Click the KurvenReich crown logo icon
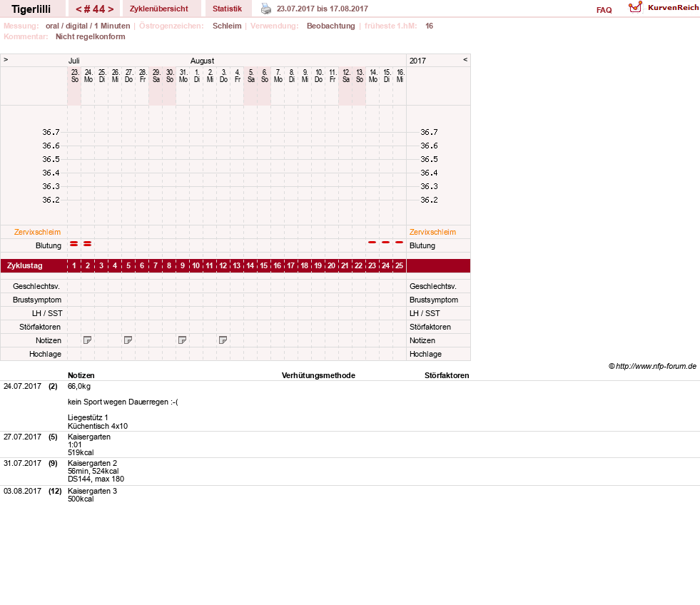The width and height of the screenshot is (700, 605). click(x=635, y=7)
